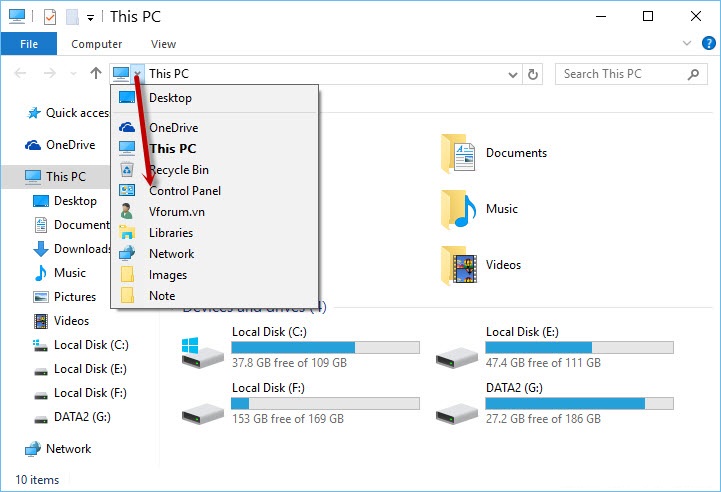The height and width of the screenshot is (492, 721).
Task: Choose Network from dropdown list
Action: [214, 254]
